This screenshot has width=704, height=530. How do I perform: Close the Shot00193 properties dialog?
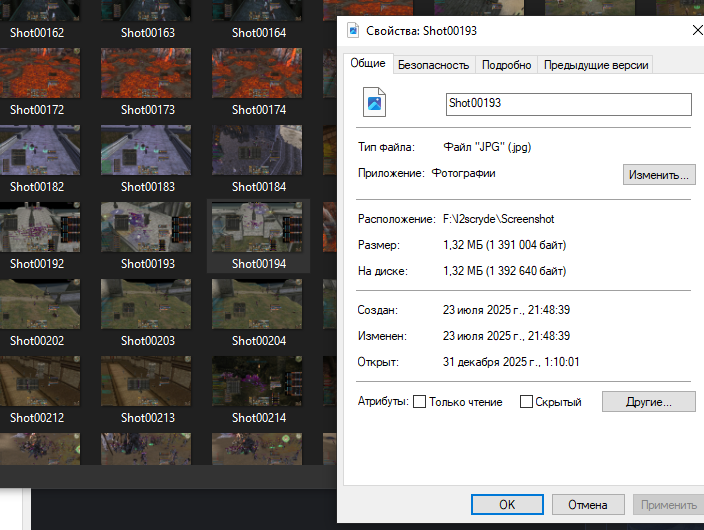pyautogui.click(x=696, y=31)
